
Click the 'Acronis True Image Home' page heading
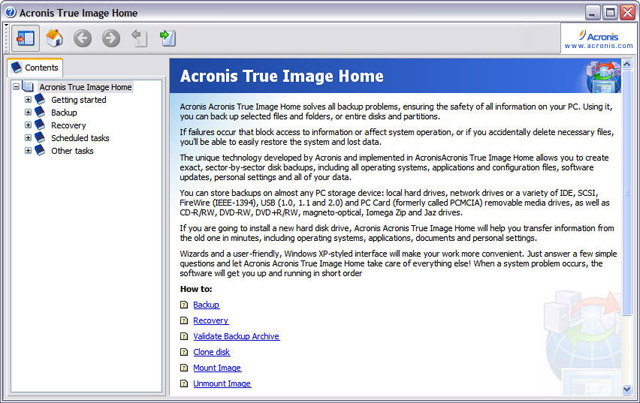(282, 76)
